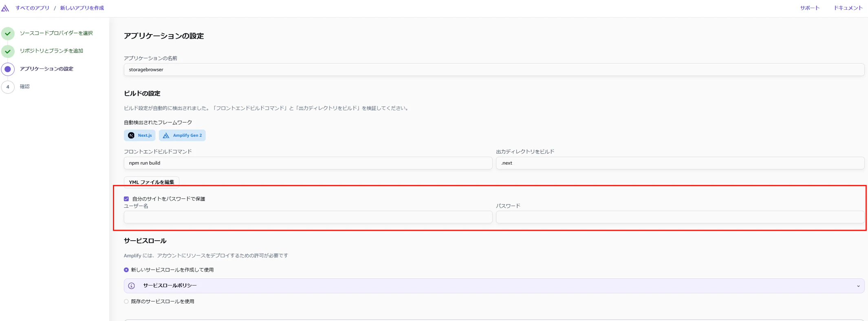
Task: Select アプリケーションの設定 step label
Action: pyautogui.click(x=46, y=69)
